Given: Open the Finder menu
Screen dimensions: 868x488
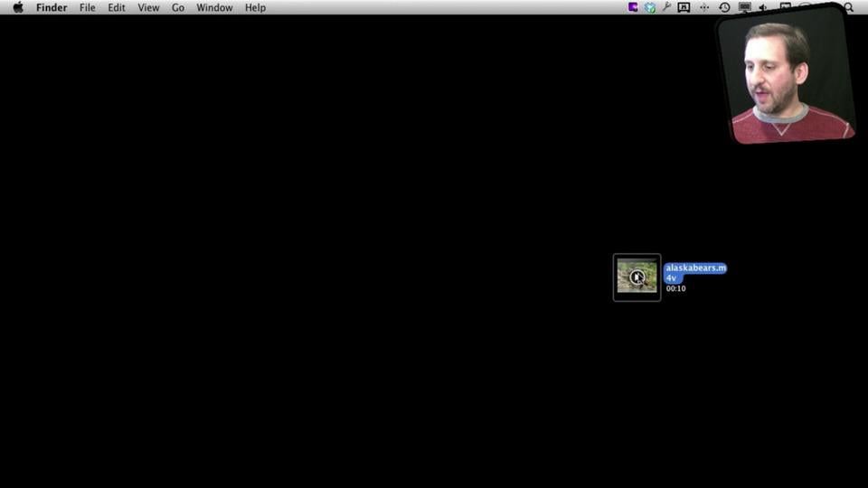Looking at the screenshot, I should click(x=52, y=8).
